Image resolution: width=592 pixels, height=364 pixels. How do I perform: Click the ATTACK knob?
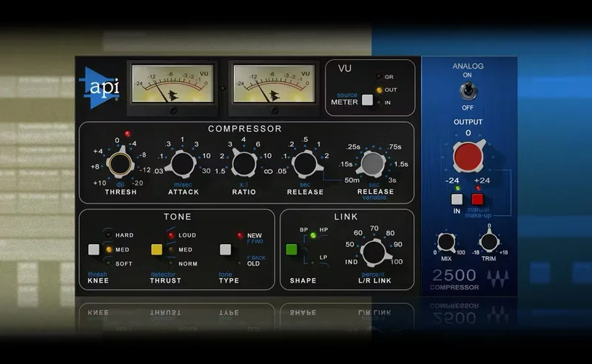tap(183, 164)
